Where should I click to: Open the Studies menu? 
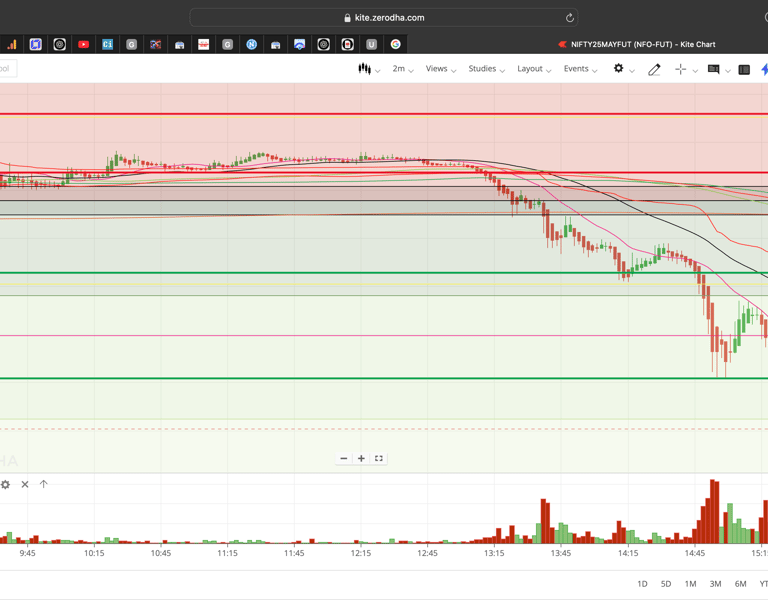tap(486, 69)
